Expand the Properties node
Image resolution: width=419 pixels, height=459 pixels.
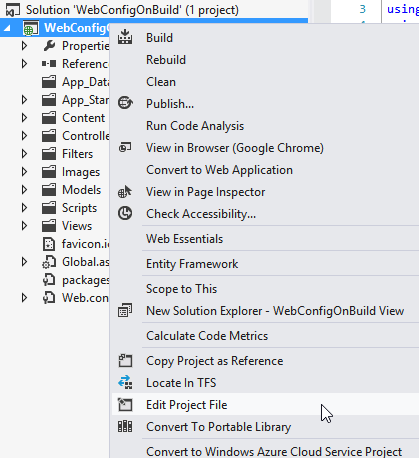coord(24,46)
